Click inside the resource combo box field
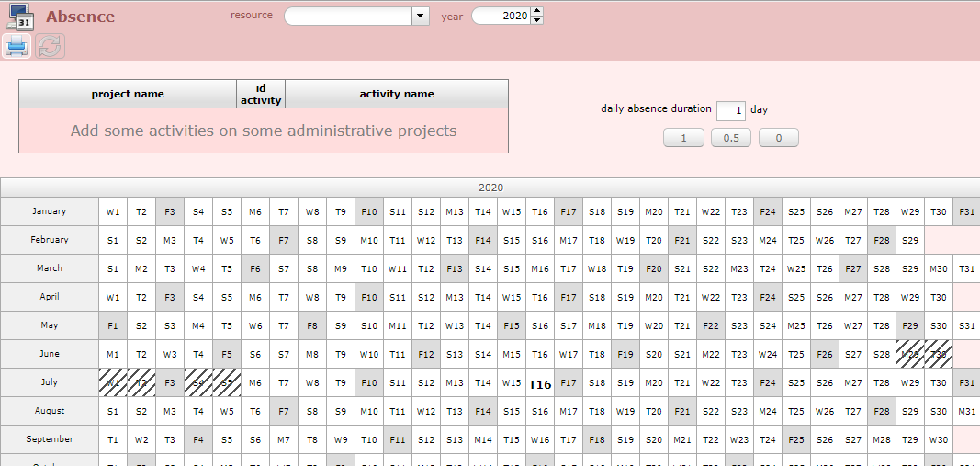980x466 pixels. click(348, 16)
